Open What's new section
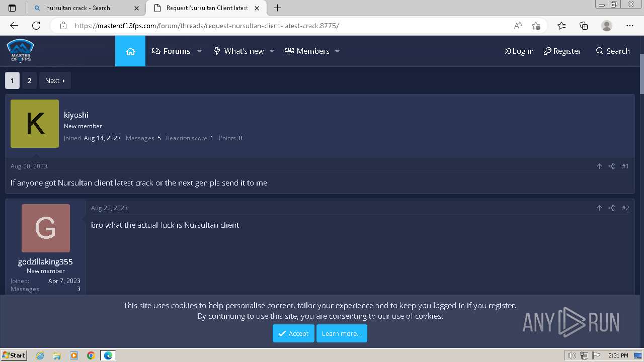644x362 pixels. [x=238, y=51]
